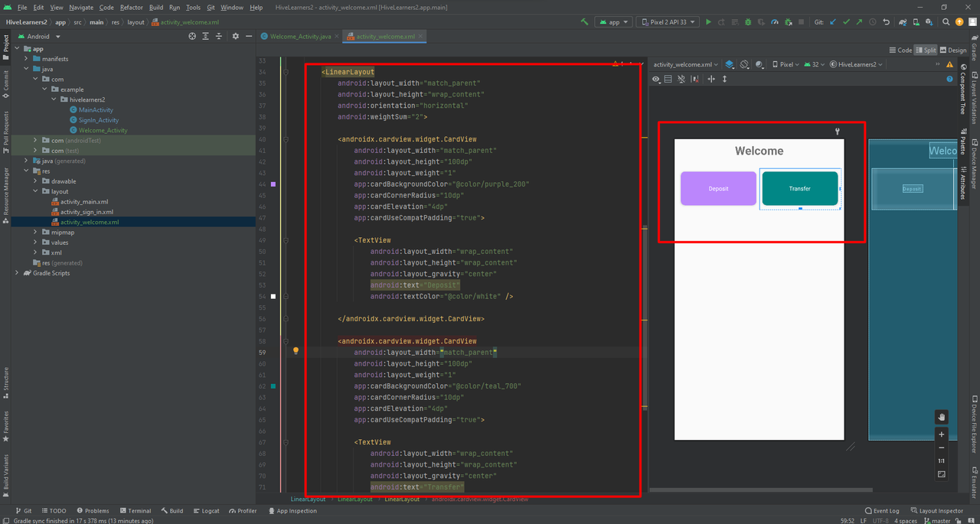Click the Clear Constraints icon
The image size is (980, 524).
coord(694,79)
